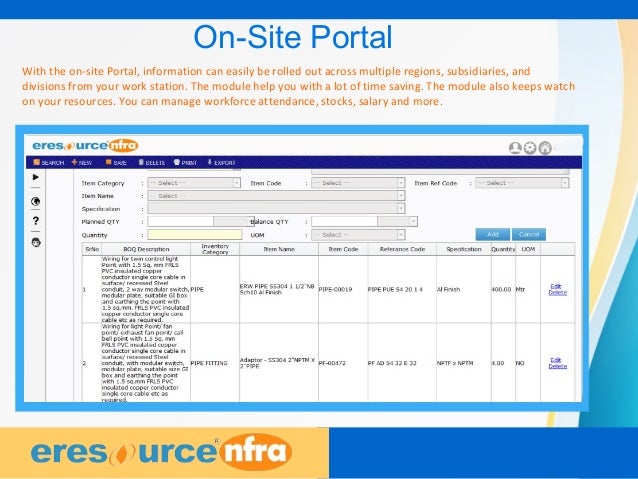
Task: Click the Planned QTY input field
Action: tap(180, 221)
